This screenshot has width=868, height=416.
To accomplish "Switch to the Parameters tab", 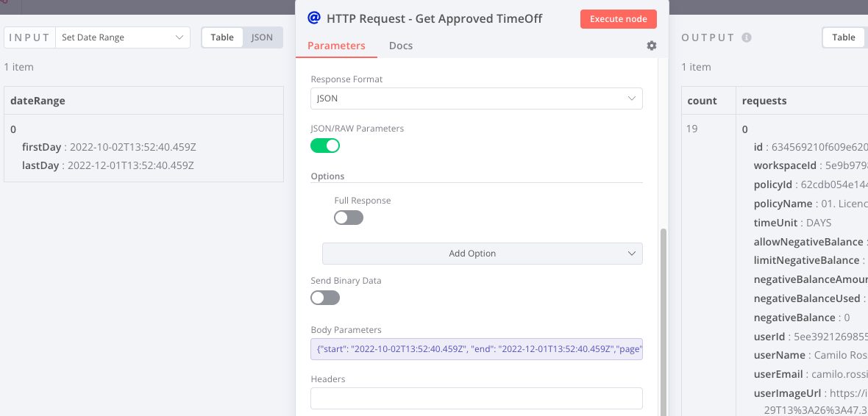I will click(x=336, y=46).
